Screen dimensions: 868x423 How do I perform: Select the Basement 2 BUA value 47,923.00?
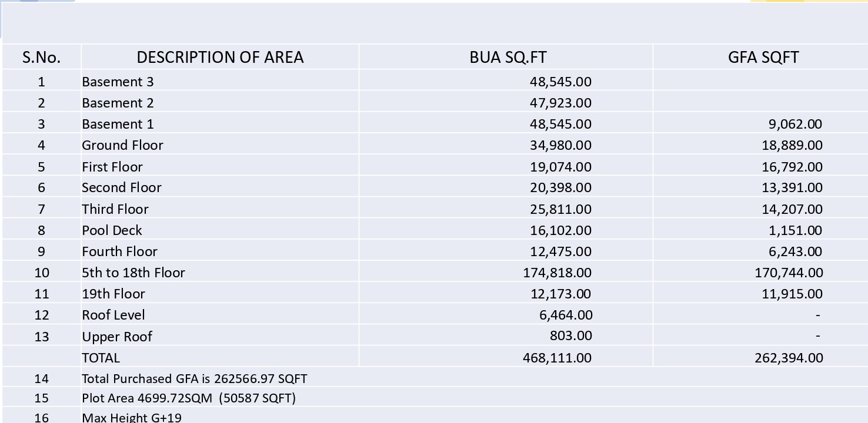point(560,103)
